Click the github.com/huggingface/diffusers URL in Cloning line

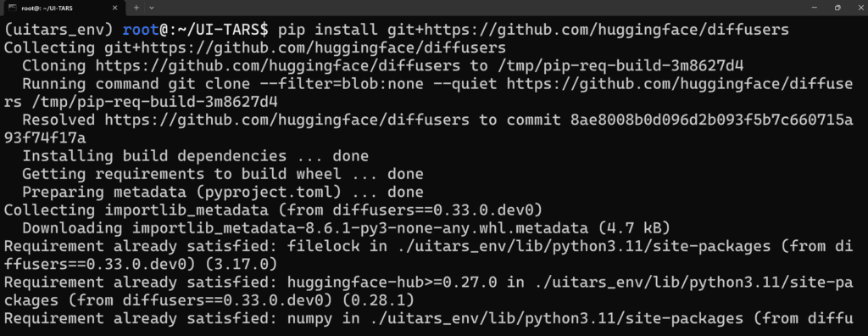point(278,66)
